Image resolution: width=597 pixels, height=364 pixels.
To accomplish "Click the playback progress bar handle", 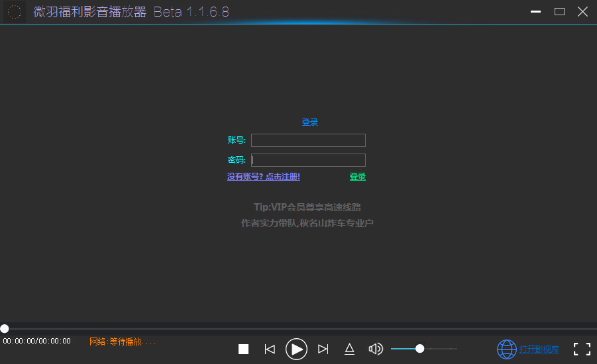I will click(x=5, y=328).
